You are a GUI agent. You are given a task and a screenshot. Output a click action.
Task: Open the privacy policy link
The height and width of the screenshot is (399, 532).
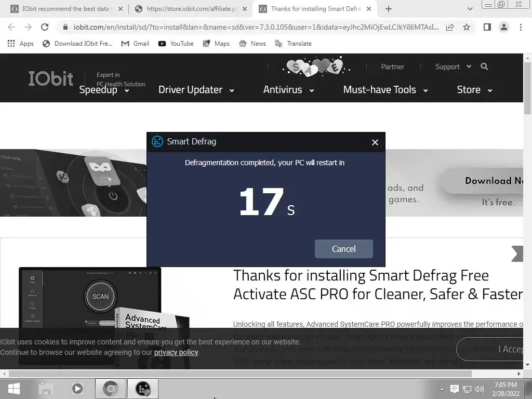176,353
